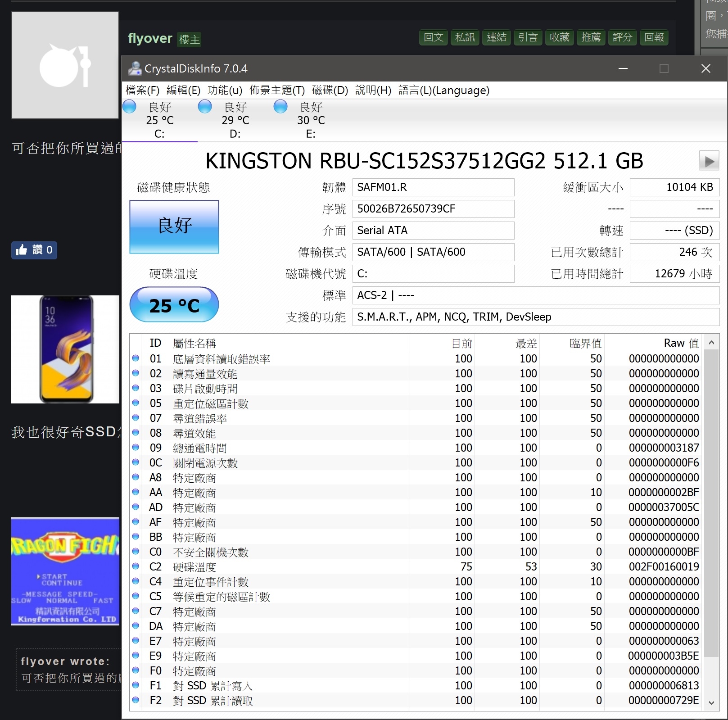Click the 私訊 private message button
Viewport: 728px width, 720px height.
pos(465,37)
